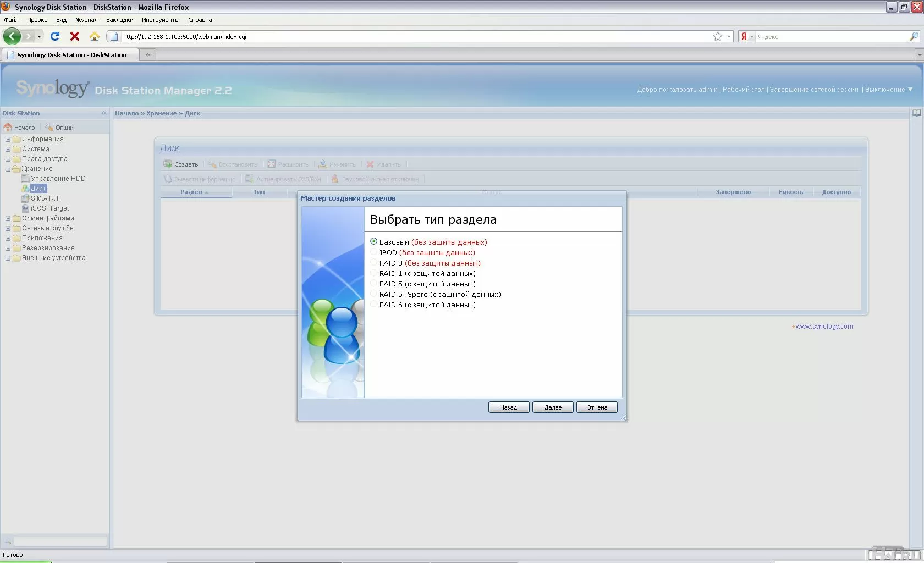Expand the Информация tree folder
This screenshot has height=563, width=924.
click(x=8, y=139)
